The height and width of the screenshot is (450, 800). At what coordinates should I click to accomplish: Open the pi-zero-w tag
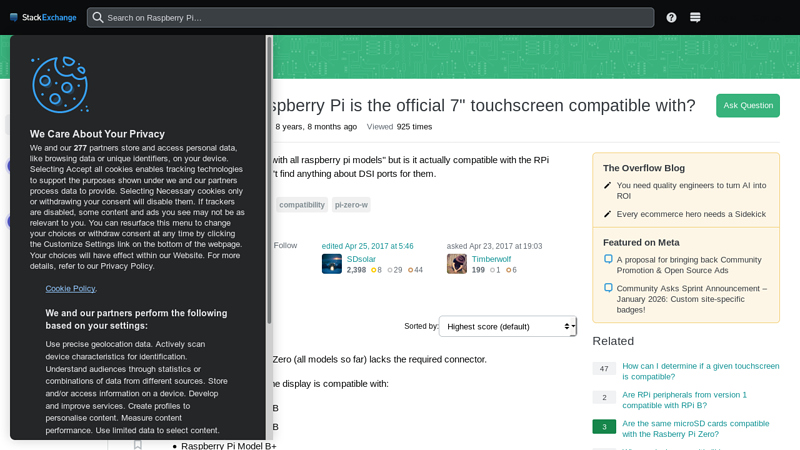(351, 205)
